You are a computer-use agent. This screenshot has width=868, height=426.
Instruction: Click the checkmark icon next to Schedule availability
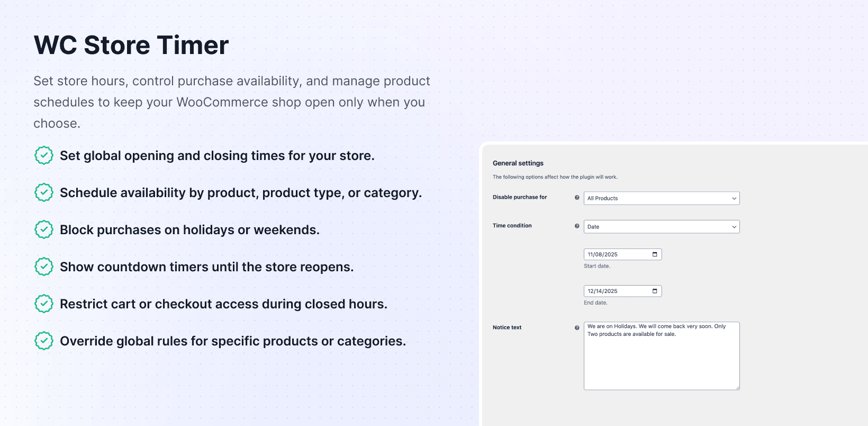[44, 192]
